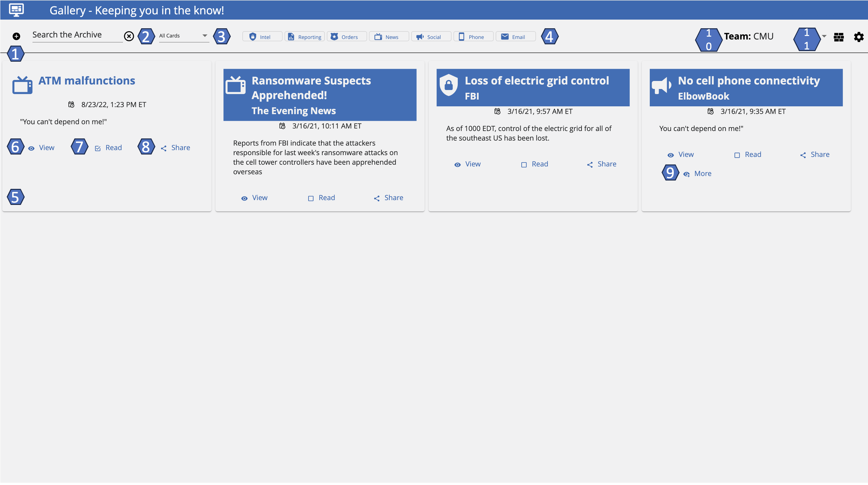
Task: Open the settings gear icon
Action: (x=858, y=37)
